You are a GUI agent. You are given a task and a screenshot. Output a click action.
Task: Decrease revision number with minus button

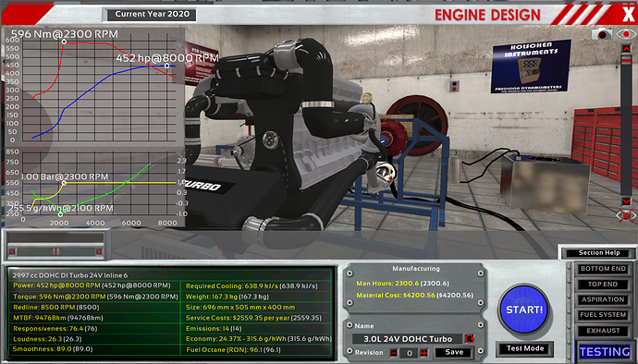click(x=394, y=353)
